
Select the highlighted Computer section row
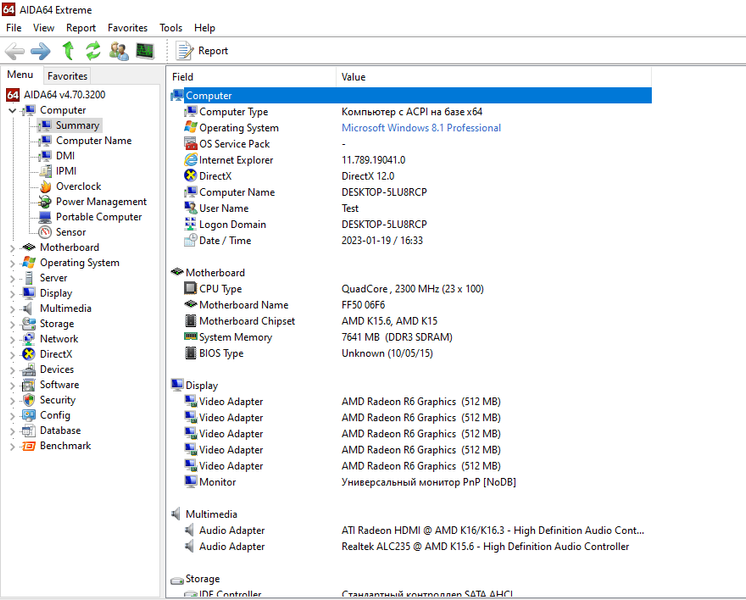click(x=411, y=95)
